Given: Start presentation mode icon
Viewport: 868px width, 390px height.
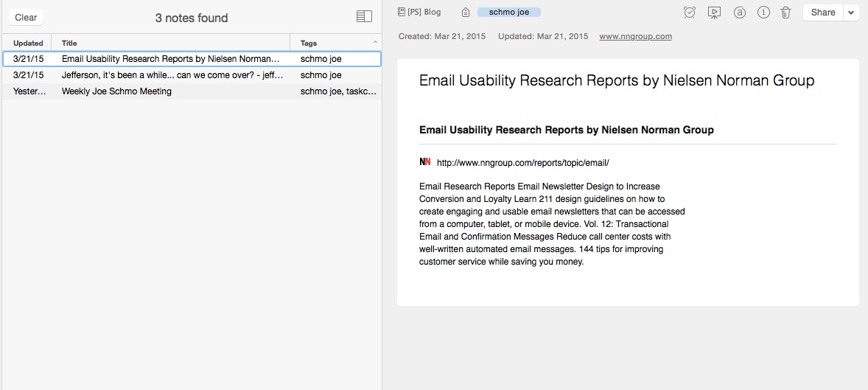Looking at the screenshot, I should (714, 13).
